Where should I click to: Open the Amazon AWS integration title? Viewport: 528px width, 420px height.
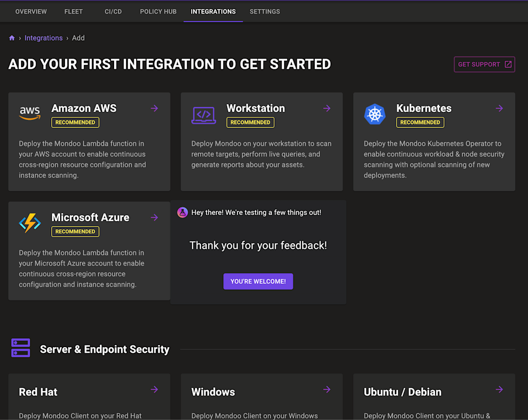pyautogui.click(x=84, y=108)
